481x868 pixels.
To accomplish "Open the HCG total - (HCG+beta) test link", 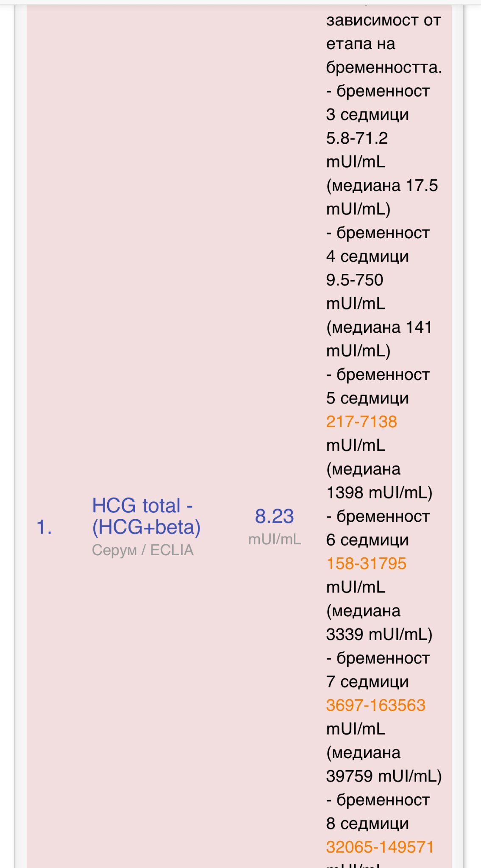I will coord(146,516).
